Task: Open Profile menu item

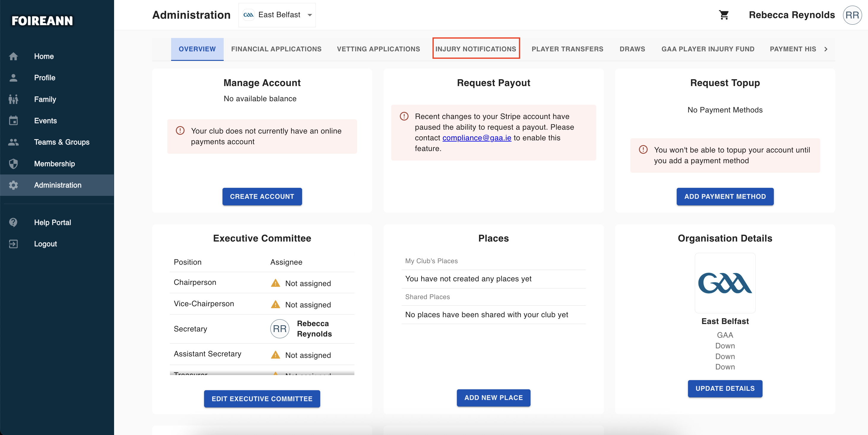Action: pyautogui.click(x=57, y=78)
